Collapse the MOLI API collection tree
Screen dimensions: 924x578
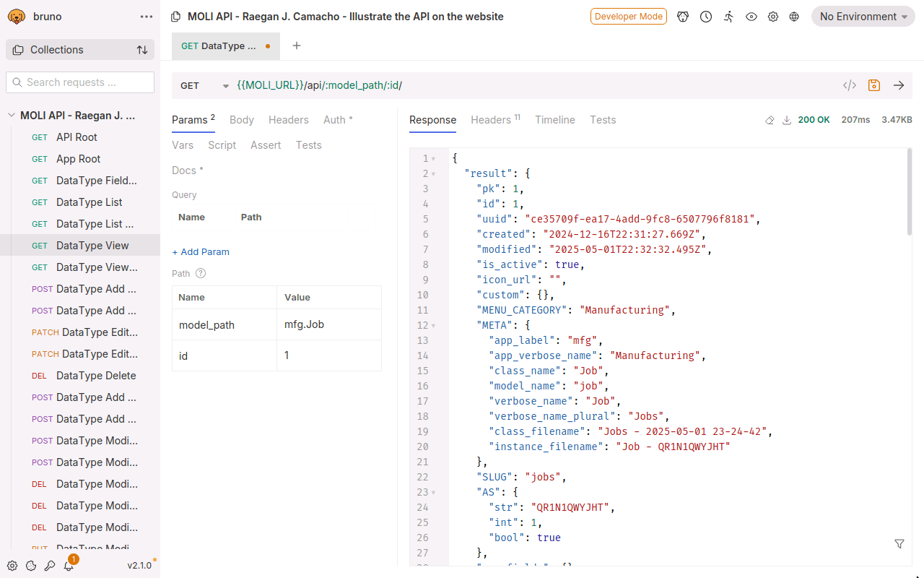(x=12, y=116)
